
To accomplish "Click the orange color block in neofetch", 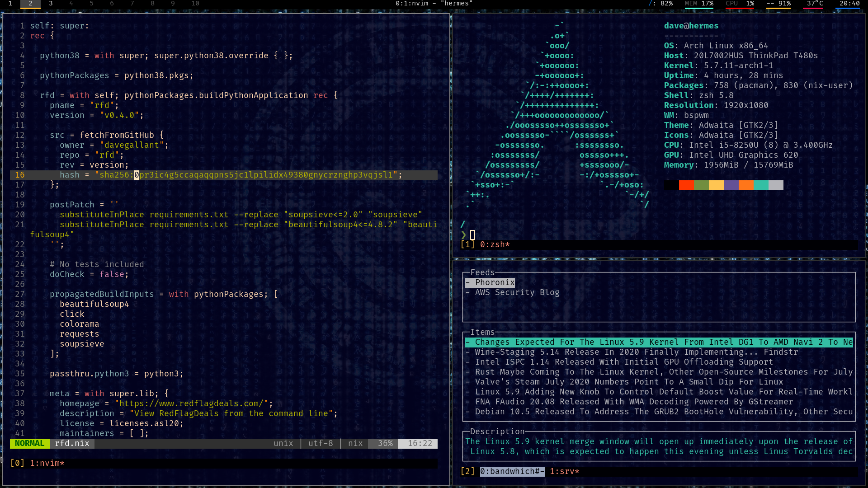I will pyautogui.click(x=746, y=185).
